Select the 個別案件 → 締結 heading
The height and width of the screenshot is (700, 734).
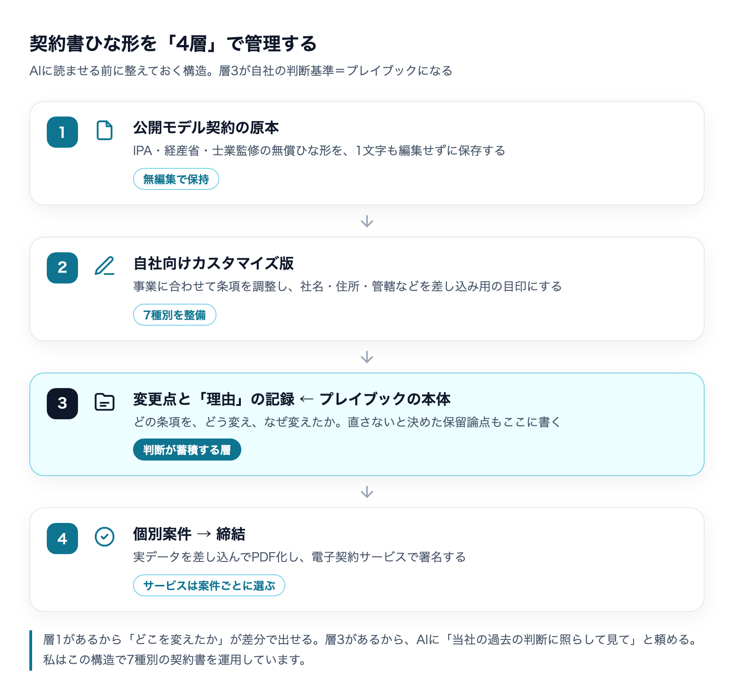189,534
